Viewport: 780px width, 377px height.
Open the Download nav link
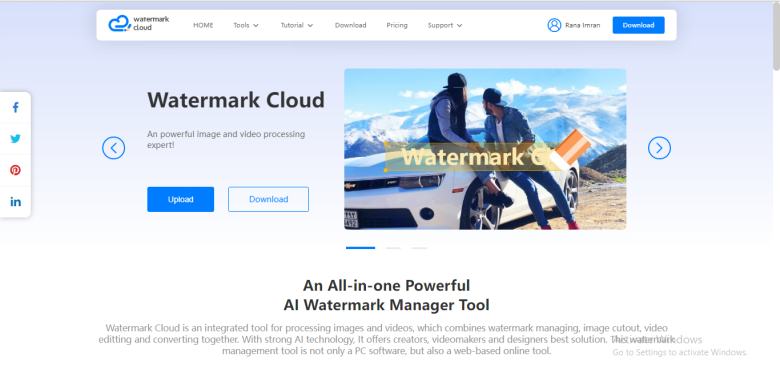pos(350,25)
